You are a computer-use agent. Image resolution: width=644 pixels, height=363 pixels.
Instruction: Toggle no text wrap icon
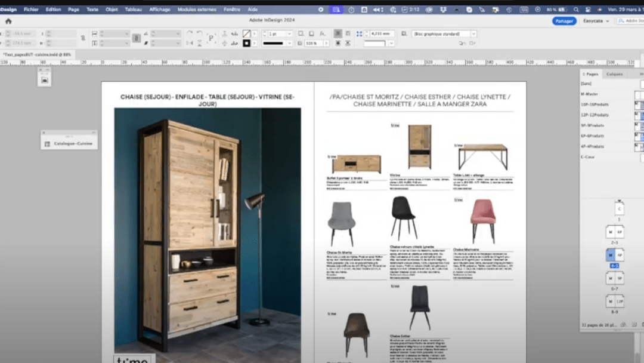(x=338, y=33)
